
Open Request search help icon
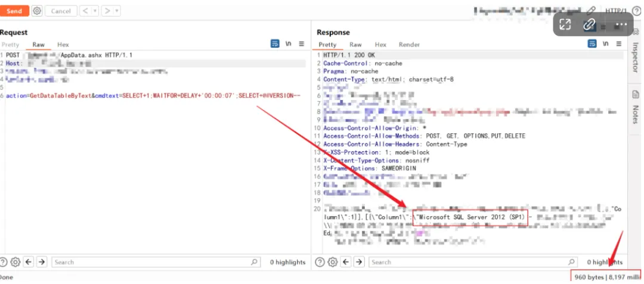point(4,262)
